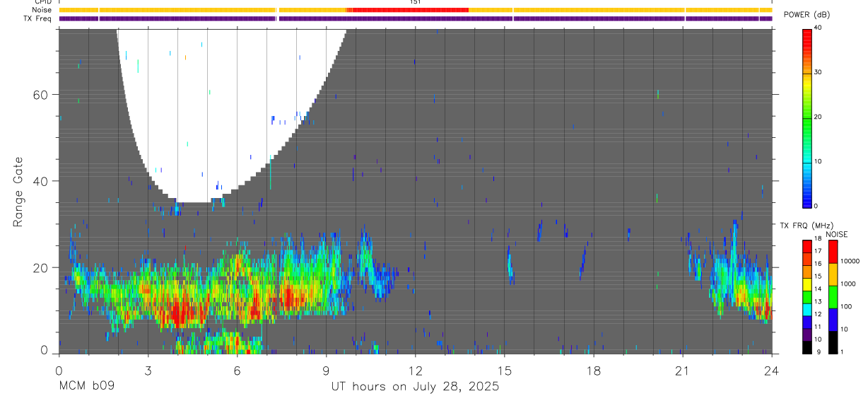This screenshot has width=868, height=401.
Task: Click the "TX Freq" row label at top left
Action: [37, 18]
